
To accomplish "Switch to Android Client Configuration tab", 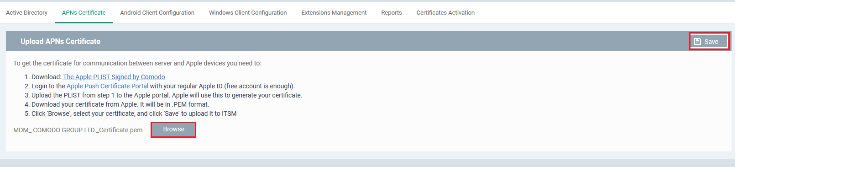I will coord(157,13).
